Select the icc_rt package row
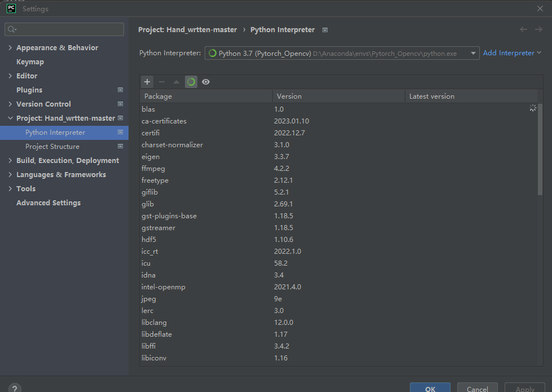 tap(338, 252)
